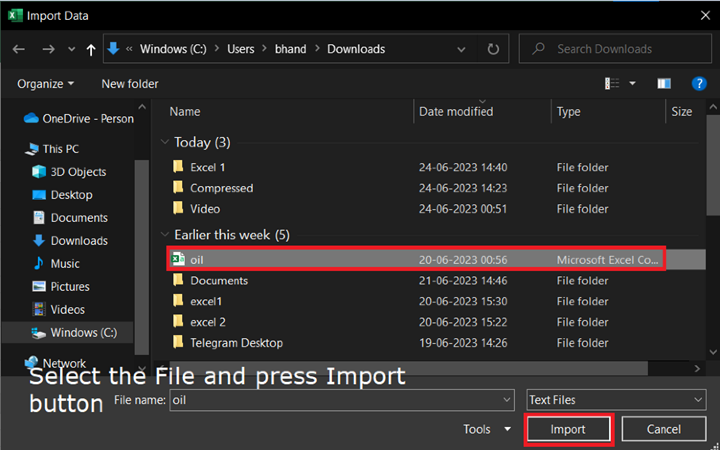This screenshot has height=450, width=720.
Task: Open the Help question mark icon
Action: [699, 84]
